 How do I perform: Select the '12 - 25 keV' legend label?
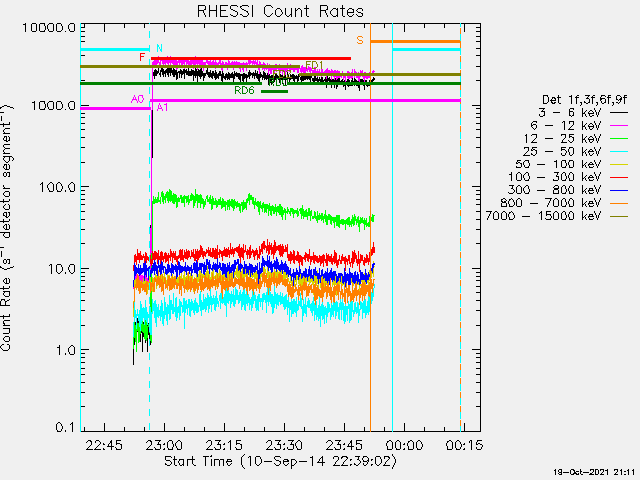(562, 138)
